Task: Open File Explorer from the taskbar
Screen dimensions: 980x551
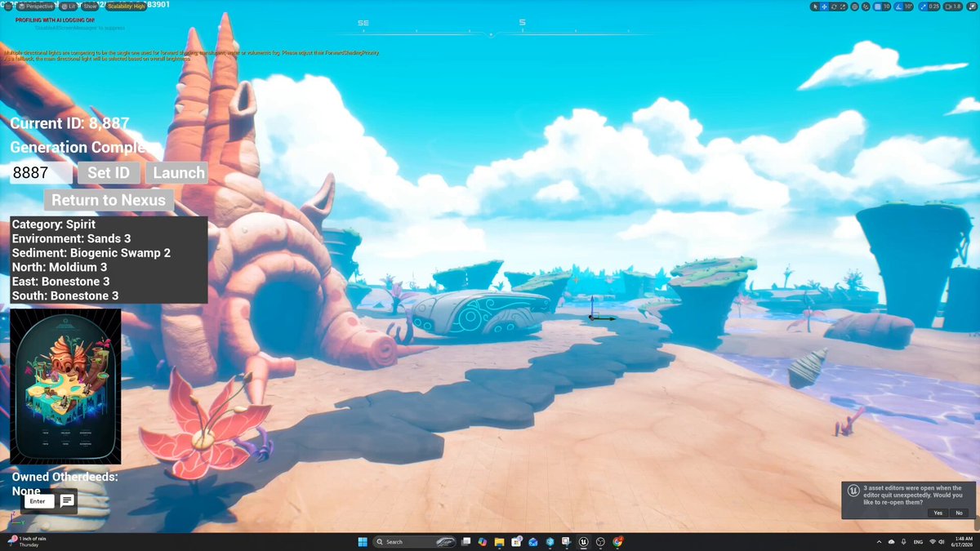Action: (499, 541)
